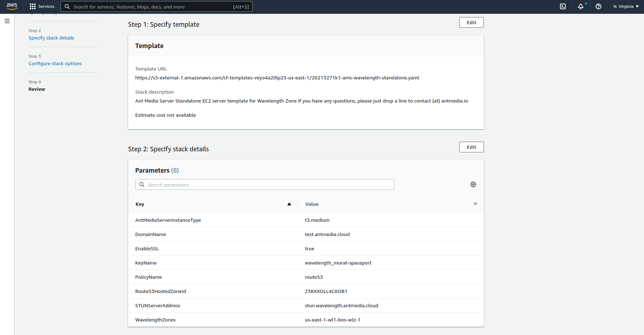
Task: Select the EnableSSL true value
Action: [x=310, y=248]
